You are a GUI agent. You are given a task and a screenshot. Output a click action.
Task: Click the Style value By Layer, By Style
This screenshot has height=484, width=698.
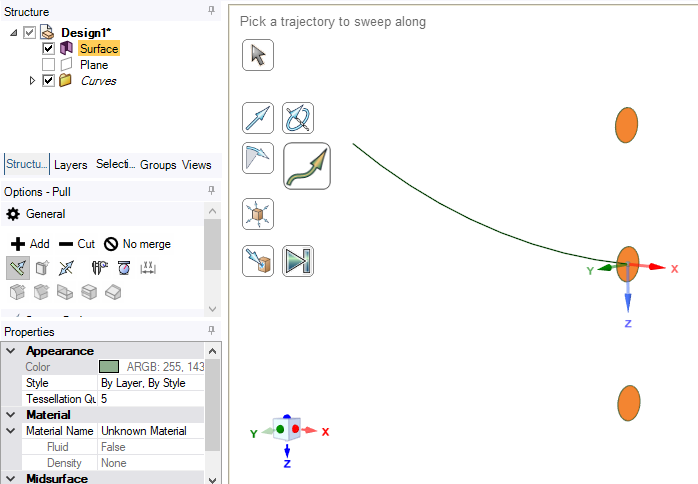coord(151,383)
